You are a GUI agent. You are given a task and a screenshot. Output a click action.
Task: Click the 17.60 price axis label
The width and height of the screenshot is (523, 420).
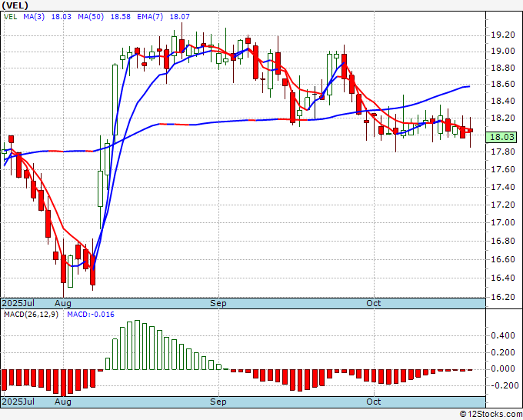pos(503,169)
